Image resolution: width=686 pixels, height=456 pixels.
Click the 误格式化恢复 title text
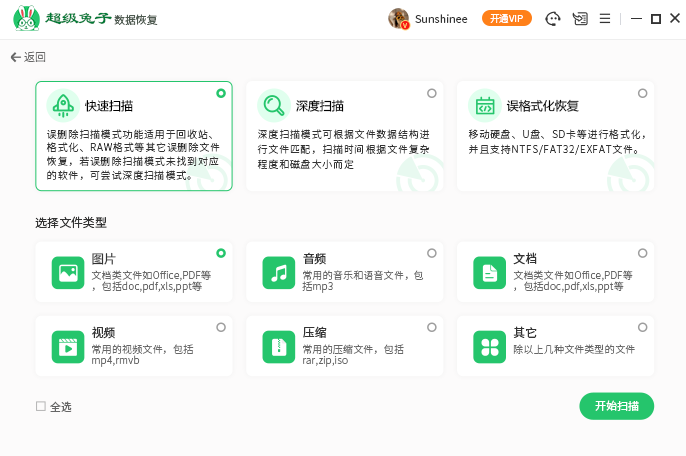(x=542, y=106)
